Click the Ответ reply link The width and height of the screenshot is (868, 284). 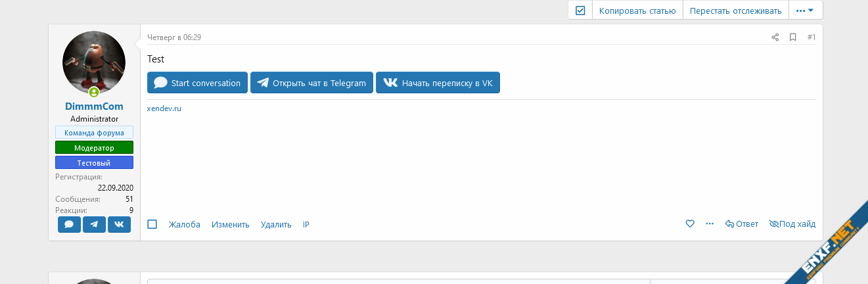(742, 224)
